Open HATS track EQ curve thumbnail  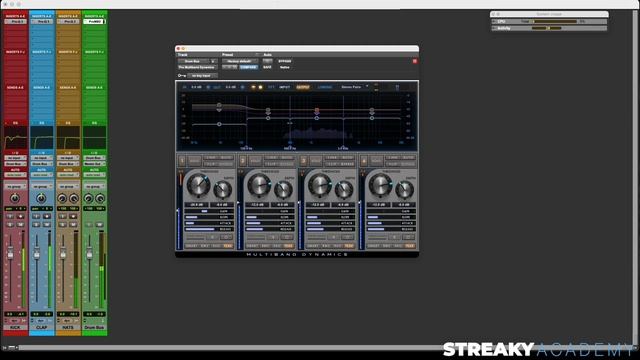68,138
